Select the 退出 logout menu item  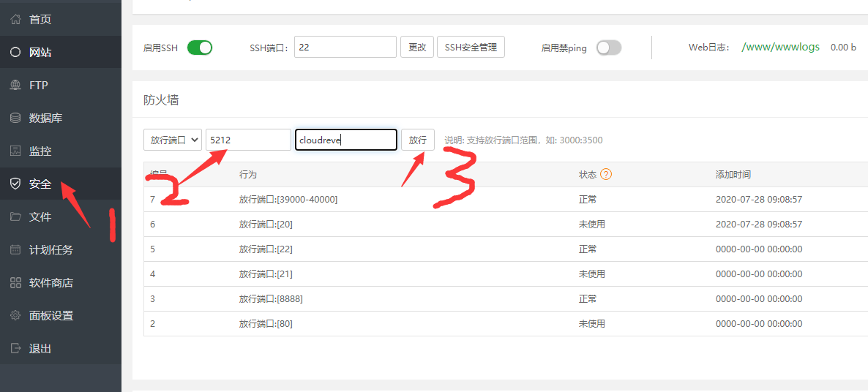click(x=40, y=349)
